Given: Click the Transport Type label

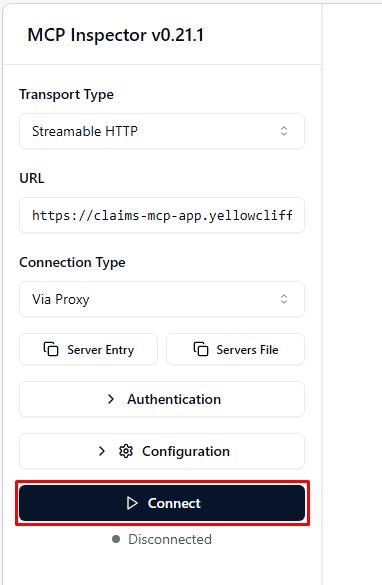Looking at the screenshot, I should [66, 94].
